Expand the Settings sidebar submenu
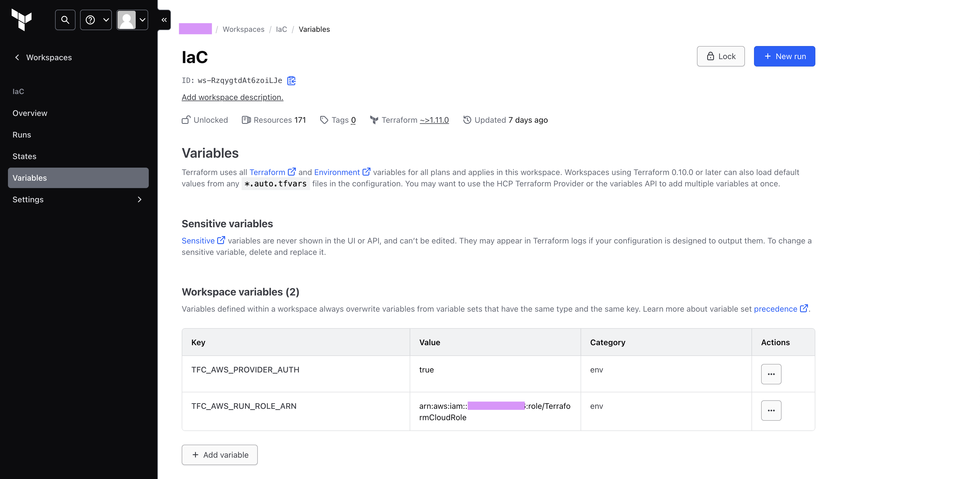The width and height of the screenshot is (980, 479). click(78, 199)
